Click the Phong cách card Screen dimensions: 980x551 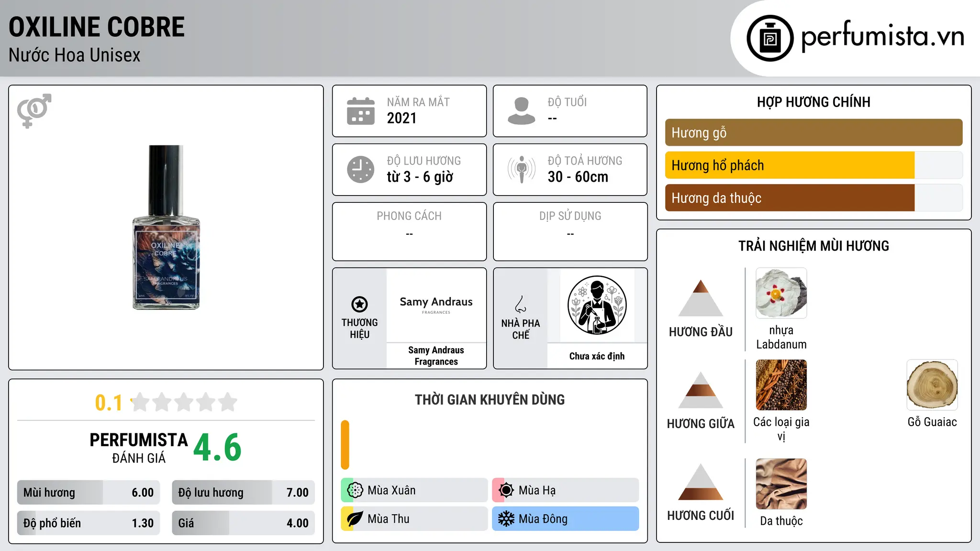[409, 231]
